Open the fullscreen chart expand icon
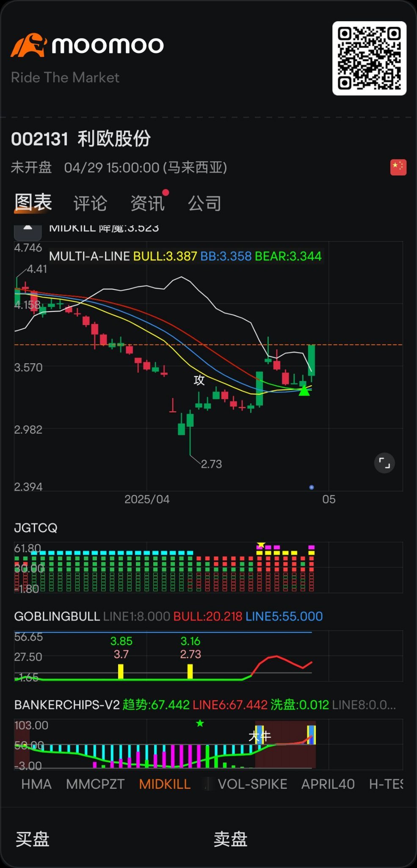Image resolution: width=417 pixels, height=868 pixels. coord(384,463)
